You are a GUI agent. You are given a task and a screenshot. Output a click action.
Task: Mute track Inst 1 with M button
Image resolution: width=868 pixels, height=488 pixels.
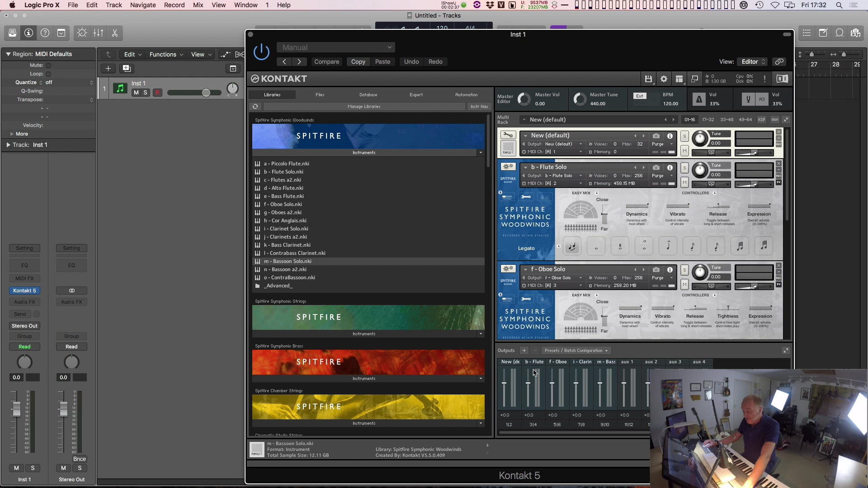[x=136, y=93]
